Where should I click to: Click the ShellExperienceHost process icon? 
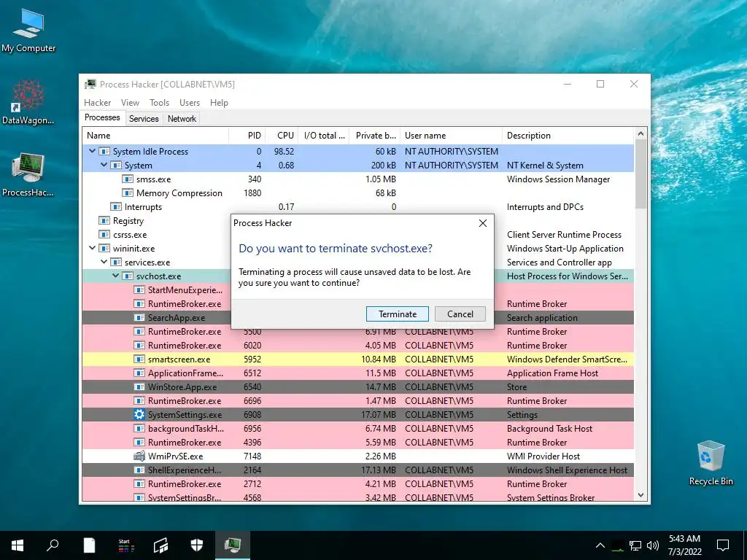pos(139,470)
